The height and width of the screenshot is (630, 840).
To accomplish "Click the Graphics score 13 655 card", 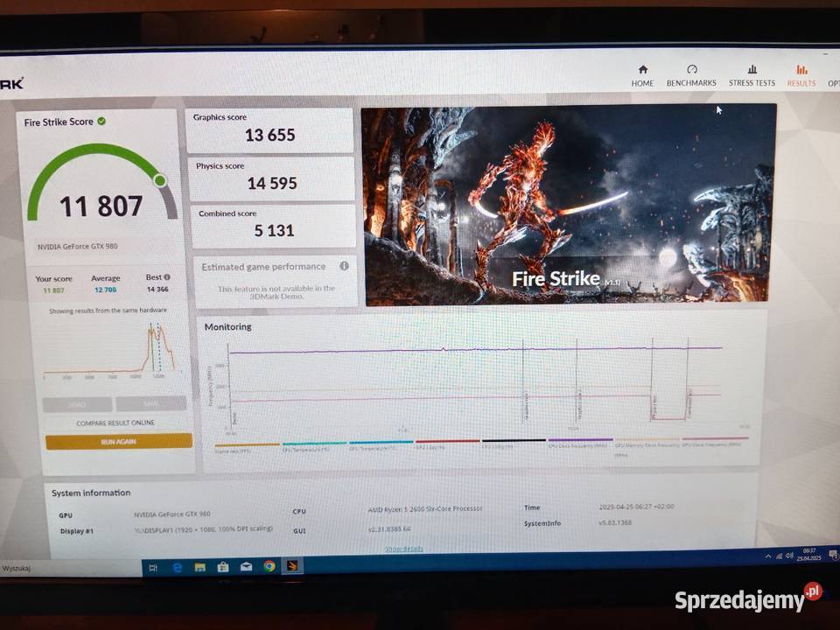I will point(269,130).
